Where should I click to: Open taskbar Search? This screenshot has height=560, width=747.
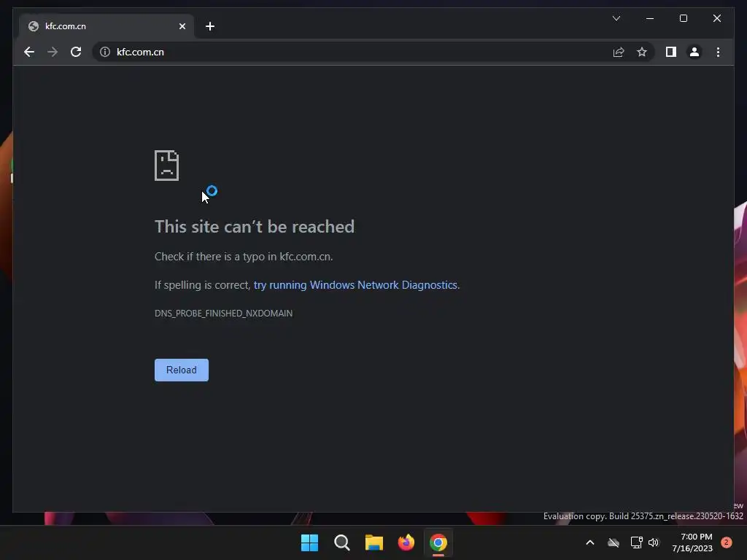point(341,542)
